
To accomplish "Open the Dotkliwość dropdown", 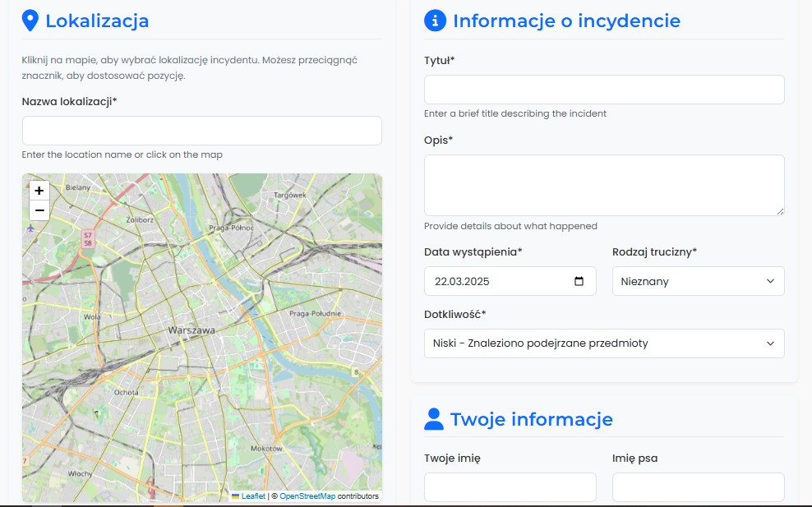I will (x=604, y=343).
